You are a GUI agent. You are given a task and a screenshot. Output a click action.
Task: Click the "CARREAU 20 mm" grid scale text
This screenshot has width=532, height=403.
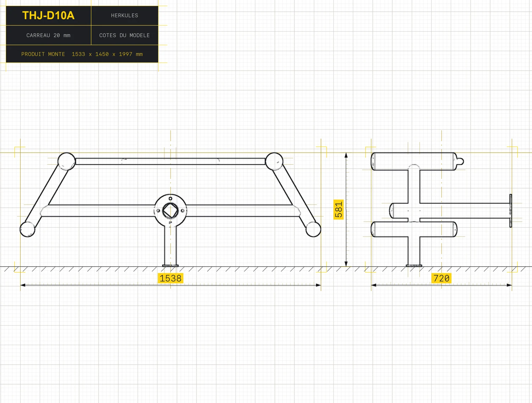(48, 36)
